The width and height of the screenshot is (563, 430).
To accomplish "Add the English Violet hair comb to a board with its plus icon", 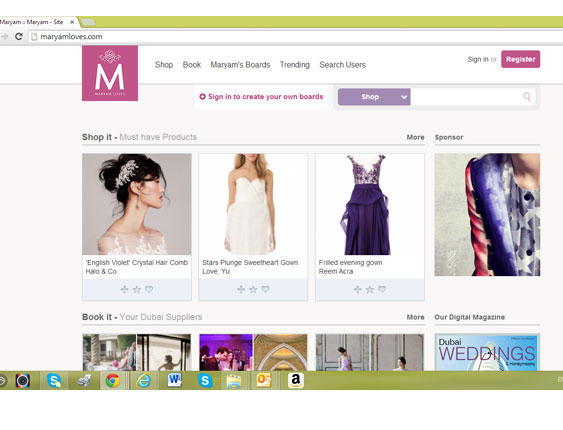I will click(x=124, y=289).
